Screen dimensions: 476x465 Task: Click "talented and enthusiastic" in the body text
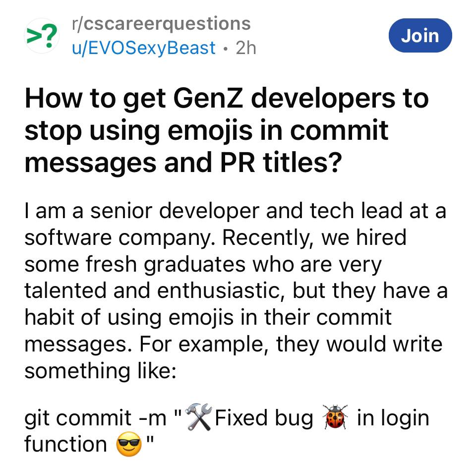click(155, 291)
